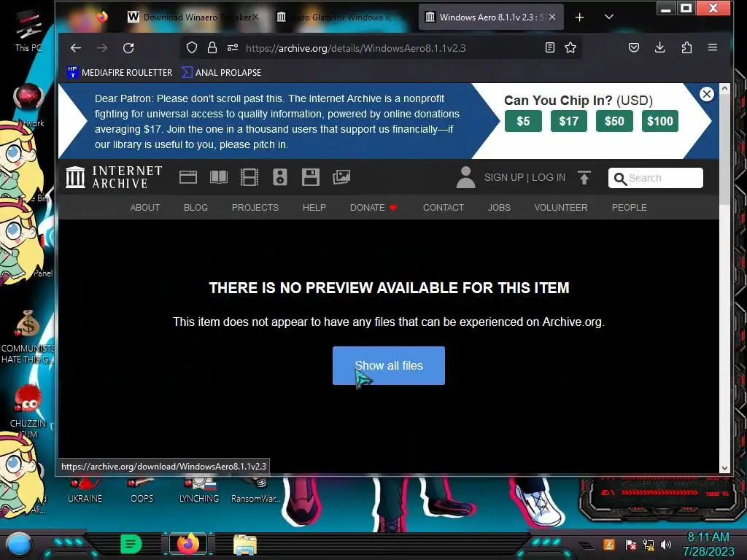Open the Audio speaker icon

pos(279,177)
